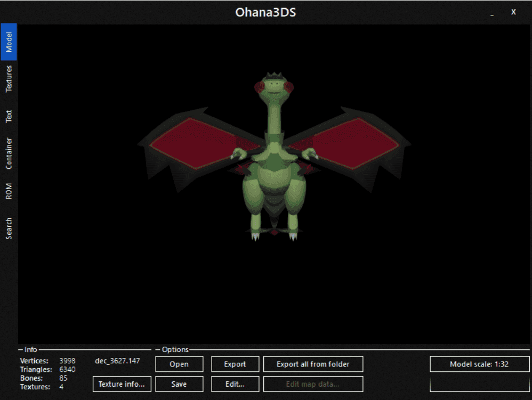This screenshot has height=400, width=532.
Task: Select the Container tab
Action: (9, 153)
